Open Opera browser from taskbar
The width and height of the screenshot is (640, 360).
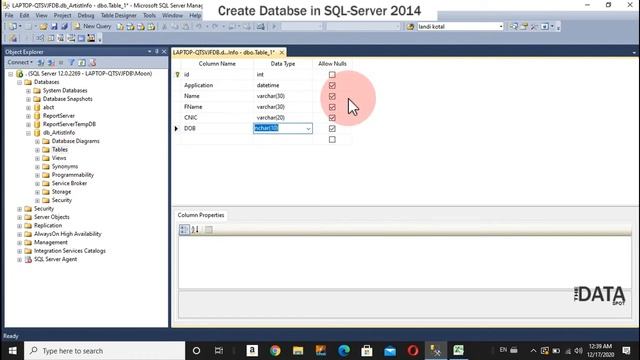413,351
